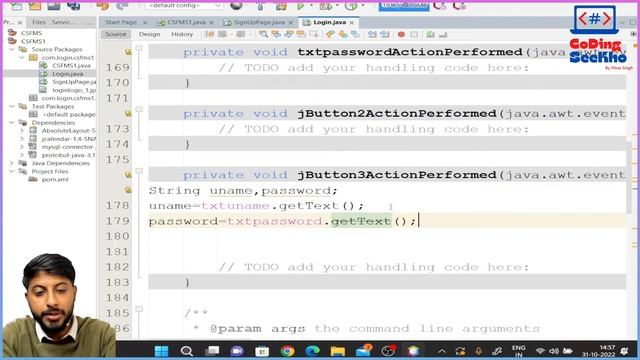Run project with the green play icon
This screenshot has height=360, width=640.
[x=301, y=6]
